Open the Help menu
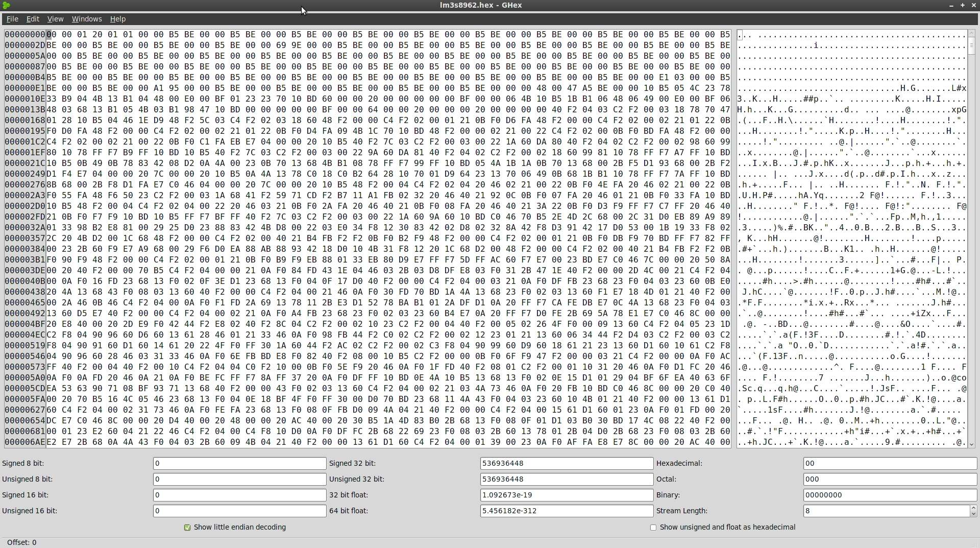The image size is (980, 548). [118, 19]
